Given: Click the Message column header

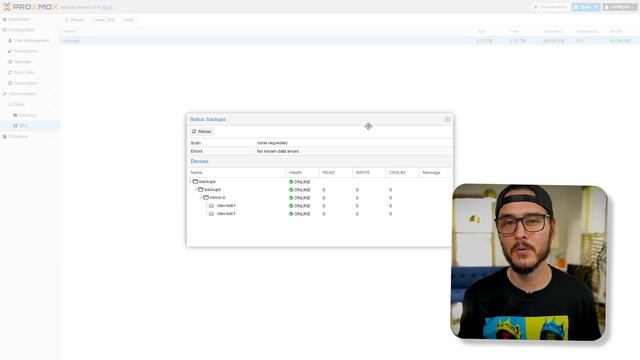Looking at the screenshot, I should pyautogui.click(x=436, y=173).
